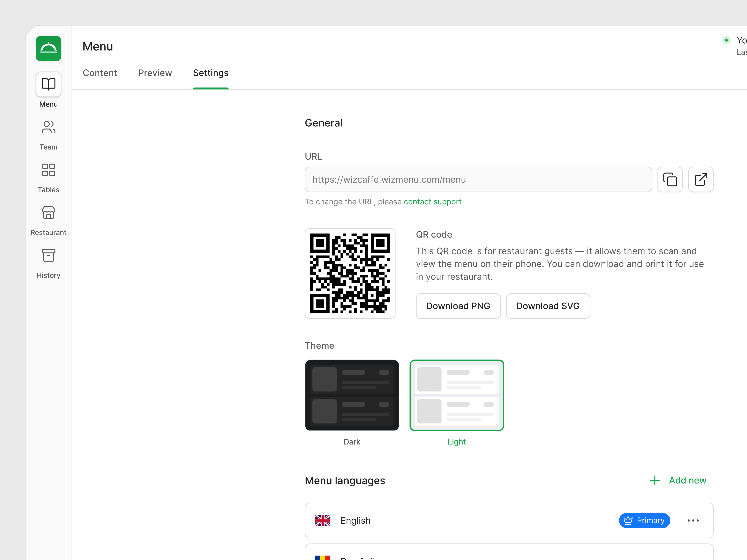This screenshot has height=560, width=747.
Task: Click the QR code heading text
Action: click(434, 235)
